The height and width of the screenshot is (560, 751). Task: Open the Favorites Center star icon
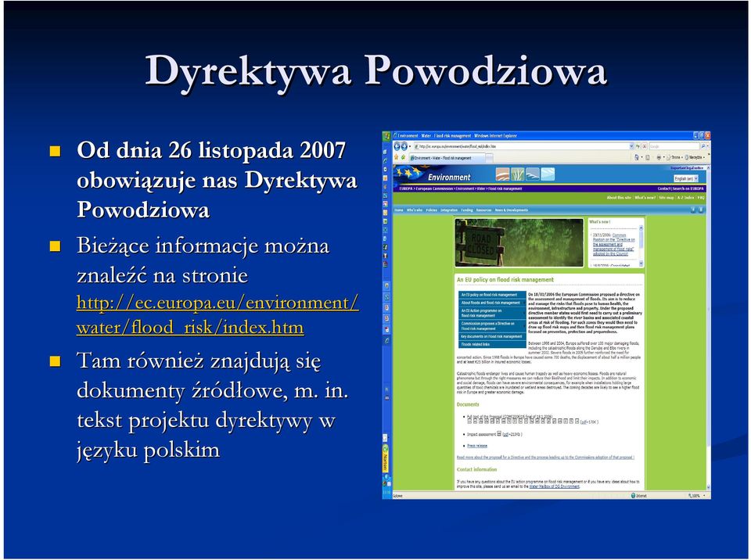pyautogui.click(x=396, y=157)
